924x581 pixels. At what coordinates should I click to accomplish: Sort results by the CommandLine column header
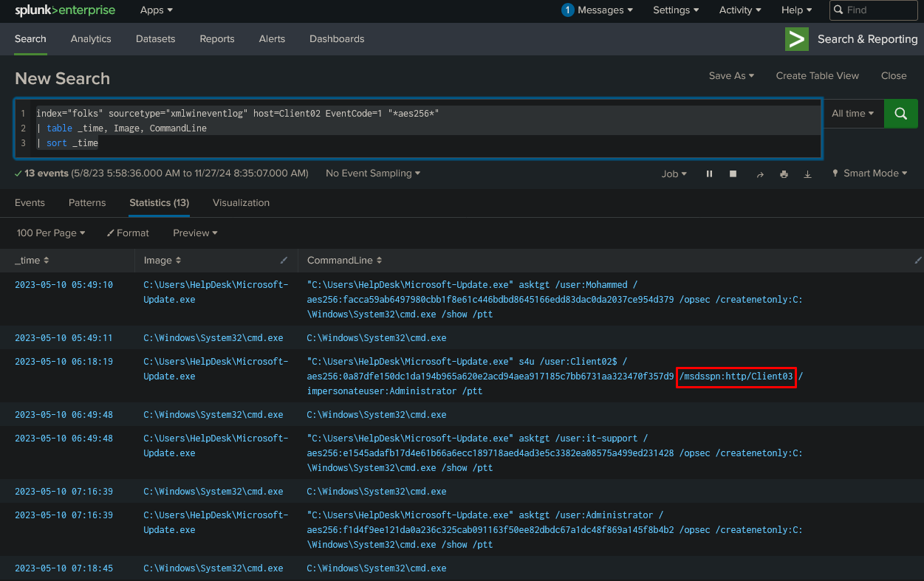(344, 261)
